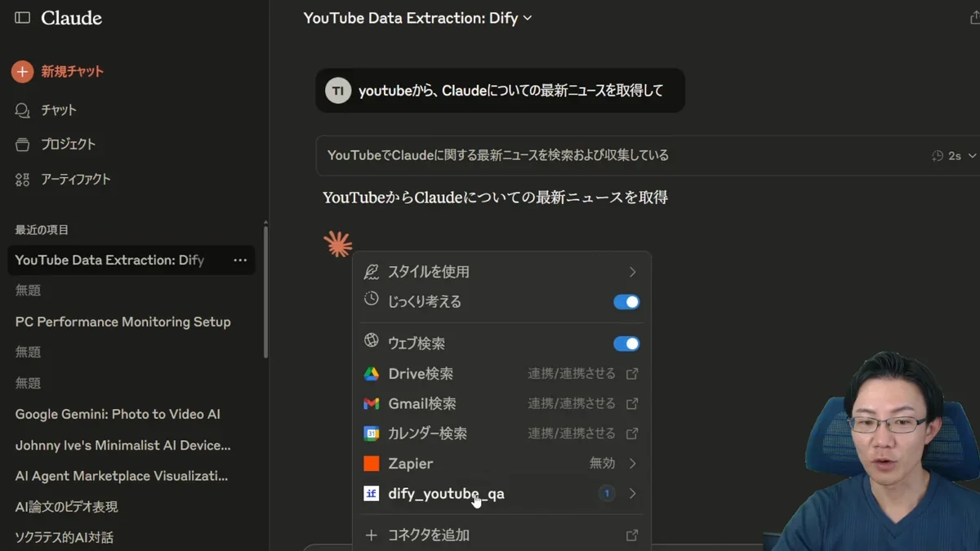The height and width of the screenshot is (551, 980).
Task: Toggle ウェブ検索 switch off
Action: (x=626, y=344)
